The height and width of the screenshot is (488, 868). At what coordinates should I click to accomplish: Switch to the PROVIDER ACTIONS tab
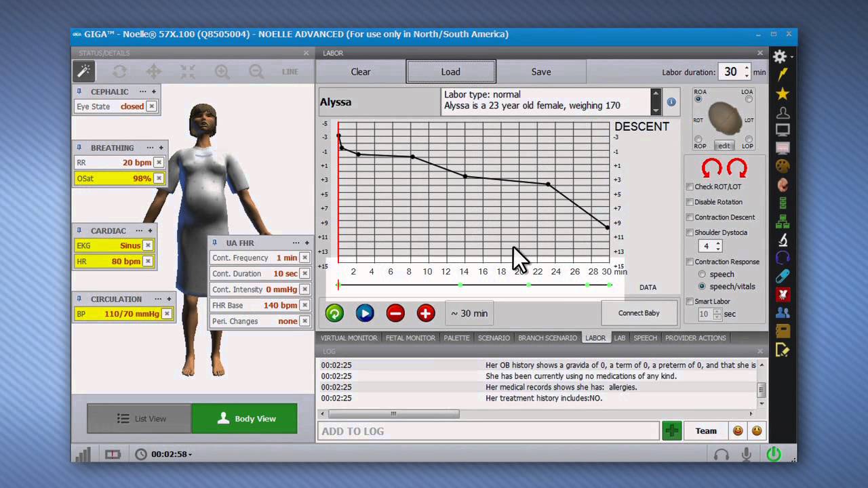point(695,338)
